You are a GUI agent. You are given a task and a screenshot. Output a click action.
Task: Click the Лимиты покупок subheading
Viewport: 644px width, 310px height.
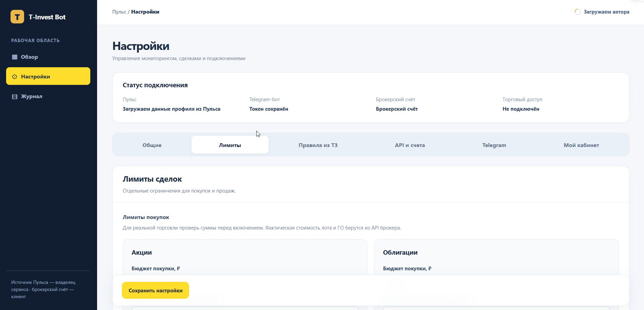point(146,217)
